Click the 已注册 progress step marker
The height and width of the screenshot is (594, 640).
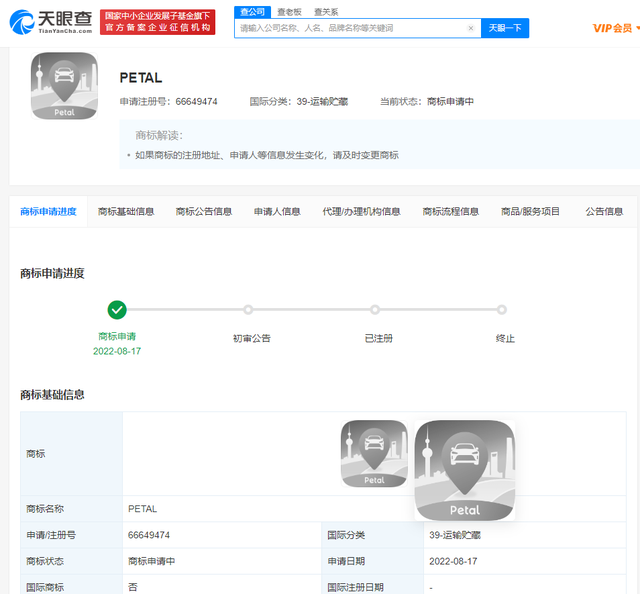coord(375,310)
